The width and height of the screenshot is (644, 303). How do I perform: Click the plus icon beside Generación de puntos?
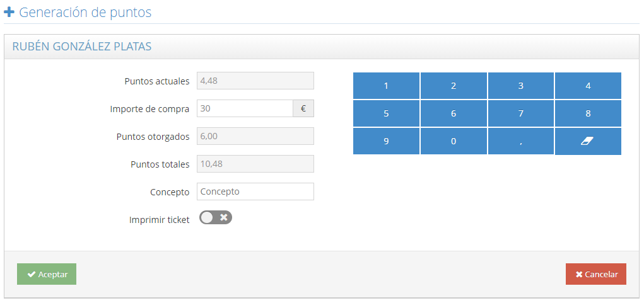(x=9, y=12)
